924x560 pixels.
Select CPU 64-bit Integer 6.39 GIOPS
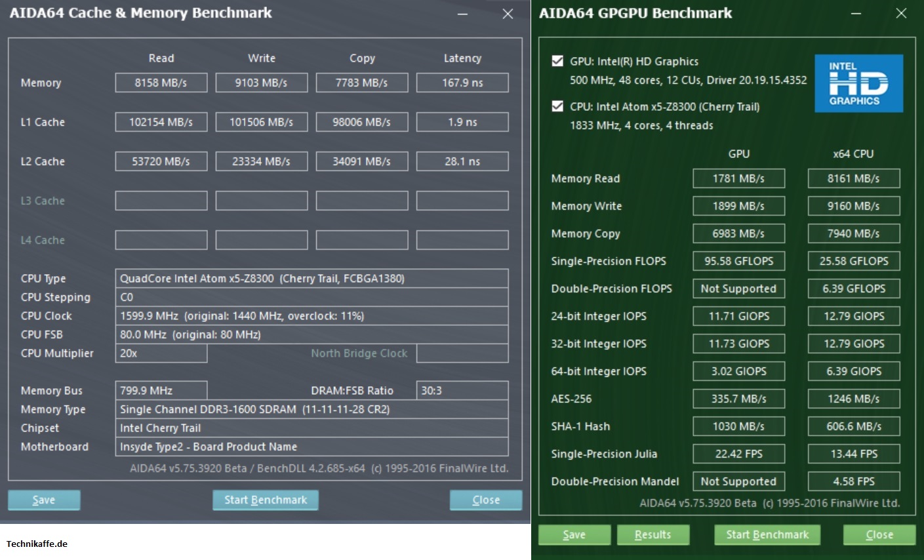854,371
